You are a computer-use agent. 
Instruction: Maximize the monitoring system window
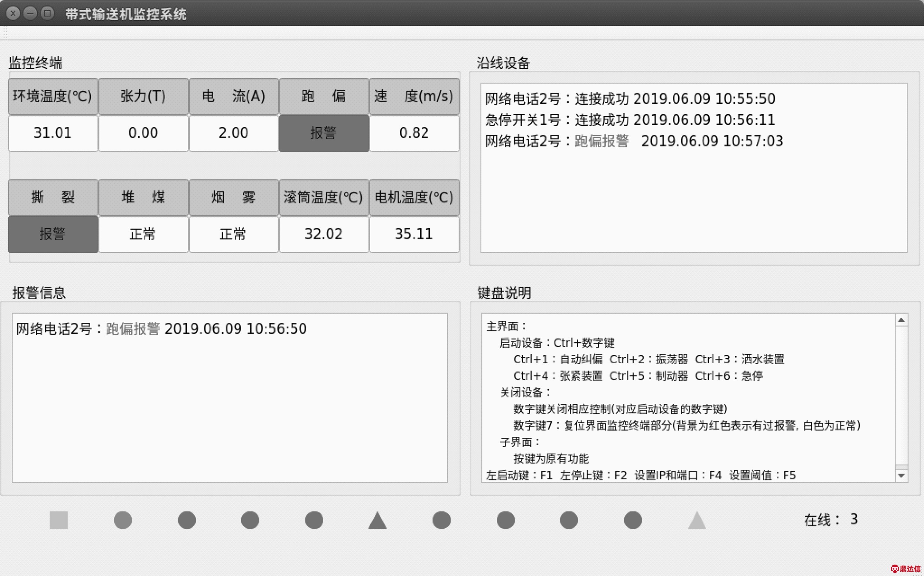[x=47, y=14]
